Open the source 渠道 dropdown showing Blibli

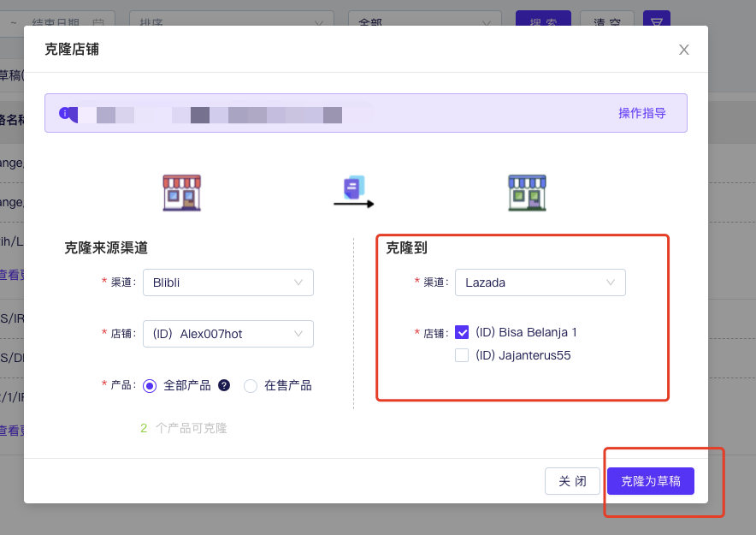[x=228, y=282]
